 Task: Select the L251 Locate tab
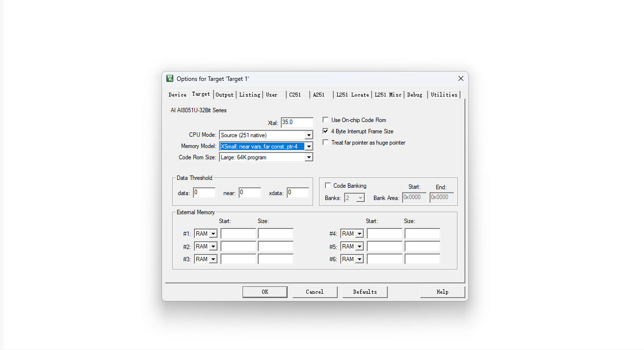pyautogui.click(x=353, y=95)
